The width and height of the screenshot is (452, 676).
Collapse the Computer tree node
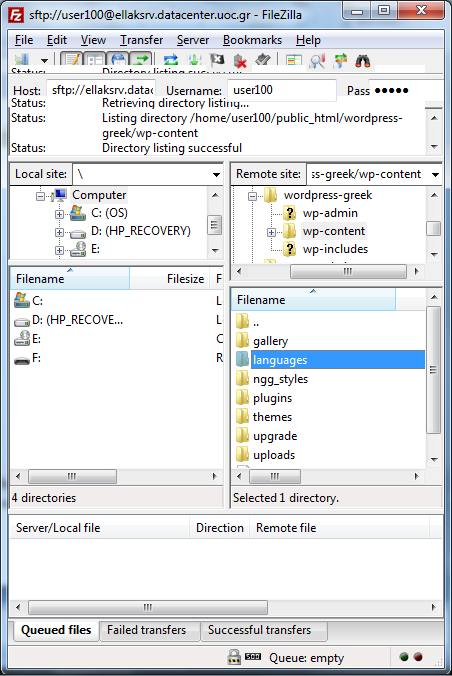41,197
